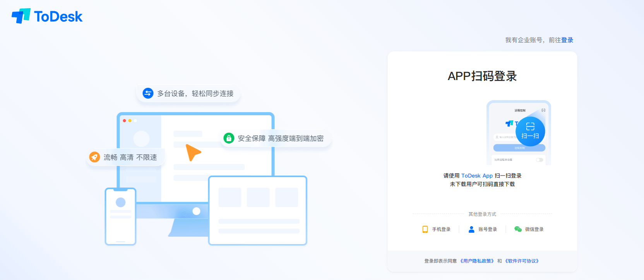
Task: Click the 流畅 高清 不限速 text
Action: click(x=130, y=157)
